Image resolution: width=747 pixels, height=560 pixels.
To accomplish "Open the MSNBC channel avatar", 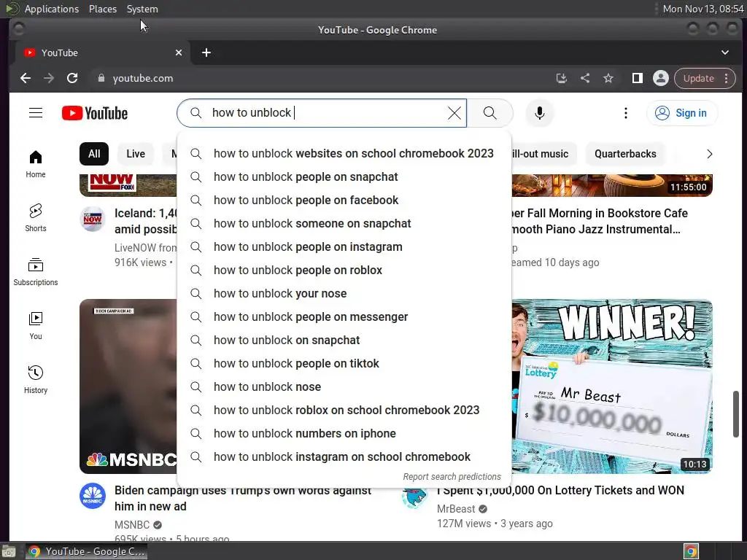I will 93,496.
